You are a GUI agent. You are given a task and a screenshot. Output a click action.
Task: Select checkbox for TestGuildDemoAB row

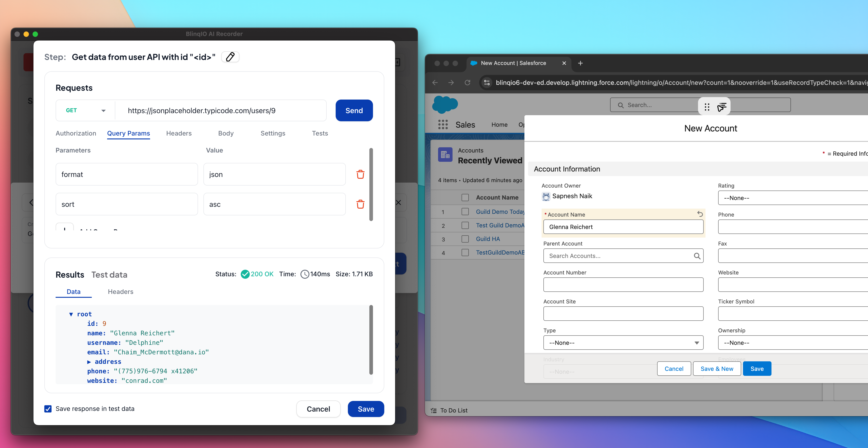point(465,252)
